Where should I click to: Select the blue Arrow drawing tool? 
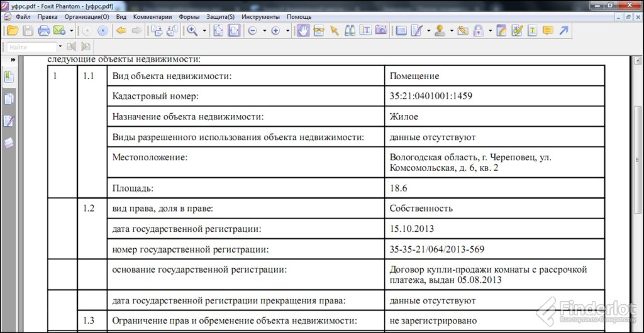563,30
